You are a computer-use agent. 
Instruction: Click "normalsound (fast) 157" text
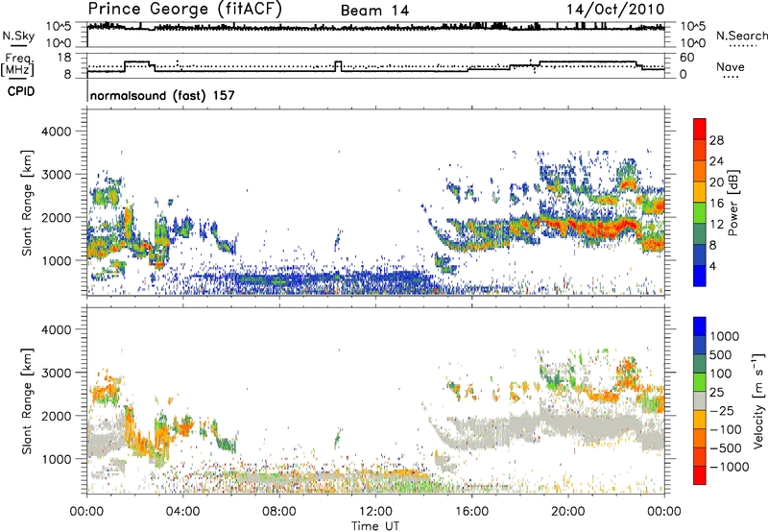click(x=162, y=95)
